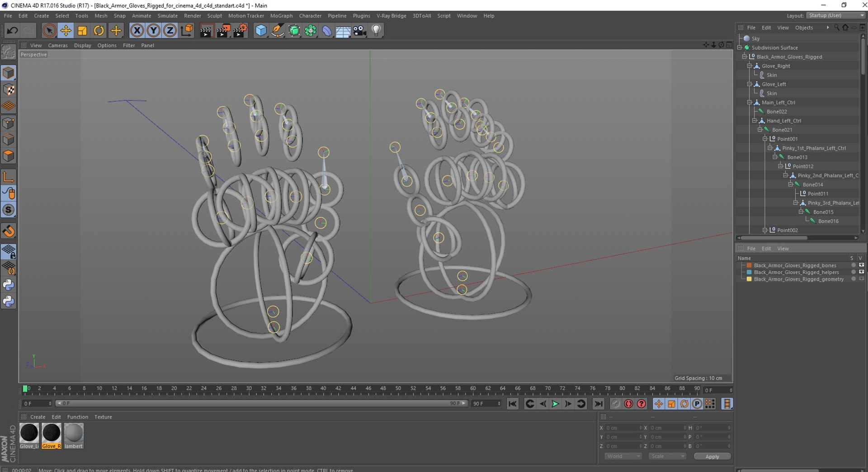Toggle X axis lock
Image resolution: width=868 pixels, height=472 pixels.
(x=137, y=30)
